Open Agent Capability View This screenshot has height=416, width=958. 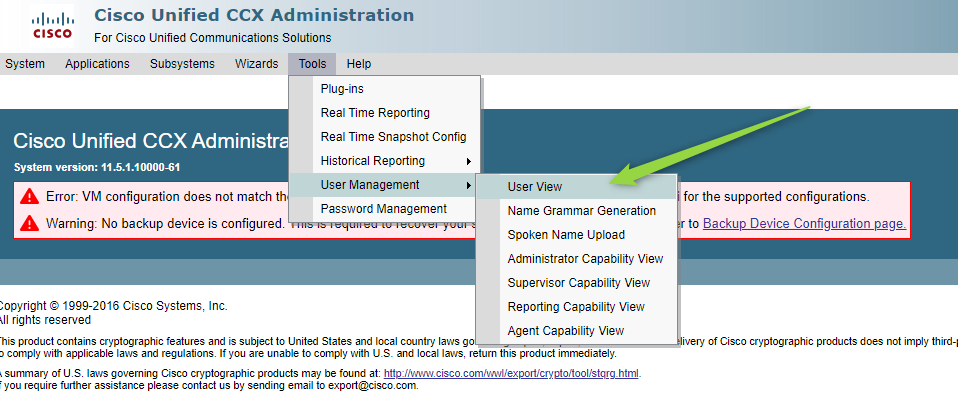576,330
